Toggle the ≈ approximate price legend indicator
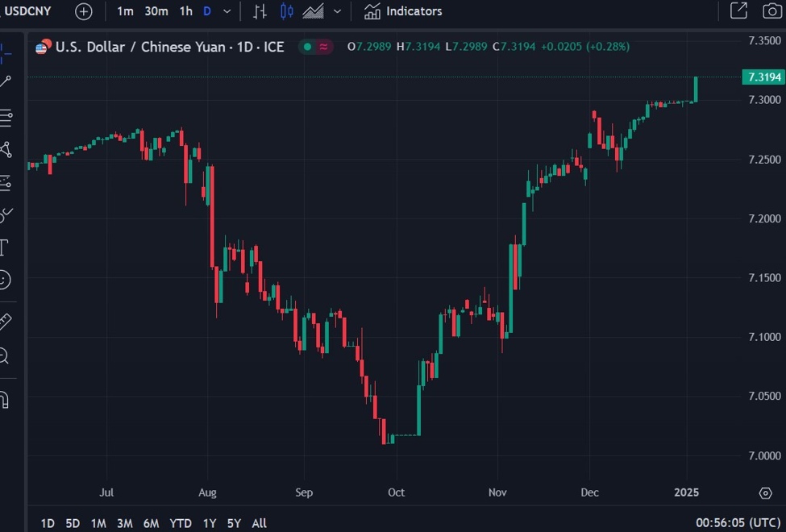This screenshot has width=786, height=532. [x=323, y=47]
